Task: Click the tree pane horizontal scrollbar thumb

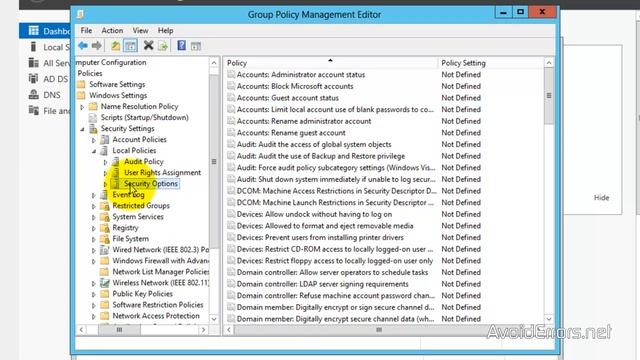Action: click(x=119, y=330)
